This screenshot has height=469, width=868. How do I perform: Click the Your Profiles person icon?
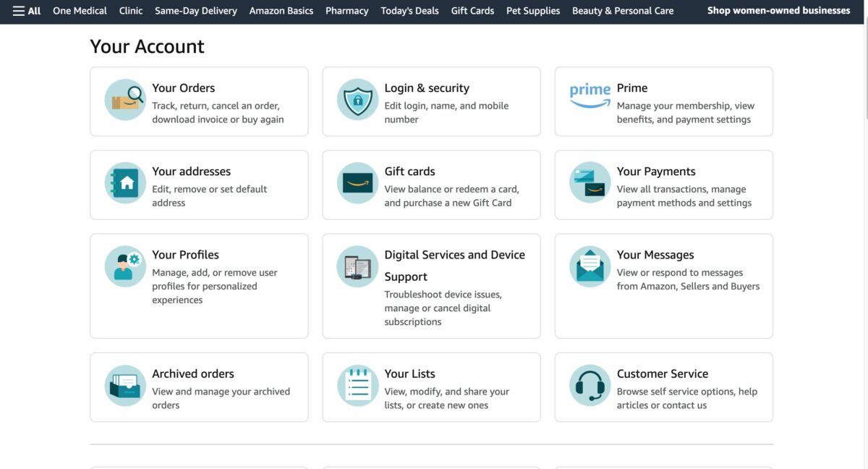(125, 266)
